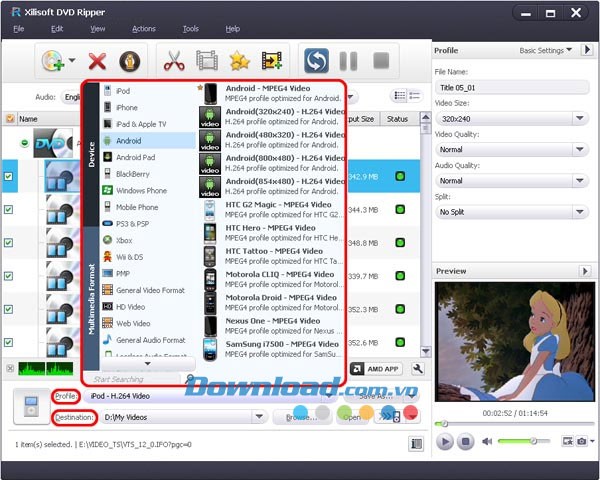Open the File menu
Screen dimensions: 600x480
tap(18, 29)
